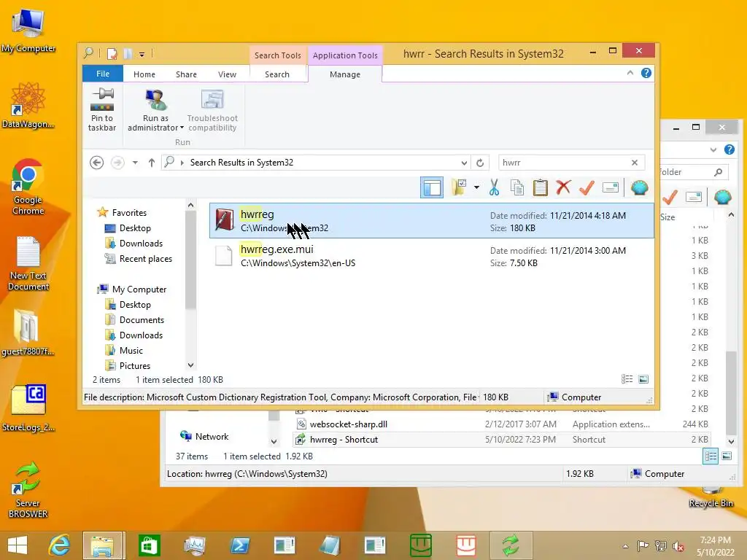Open address bar history dropdown

[x=464, y=163]
